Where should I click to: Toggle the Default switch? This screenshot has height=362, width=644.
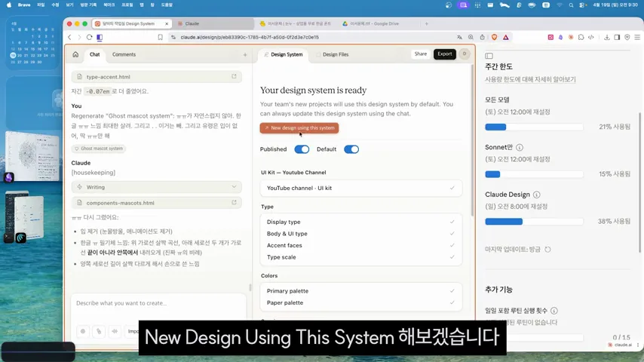pyautogui.click(x=351, y=149)
